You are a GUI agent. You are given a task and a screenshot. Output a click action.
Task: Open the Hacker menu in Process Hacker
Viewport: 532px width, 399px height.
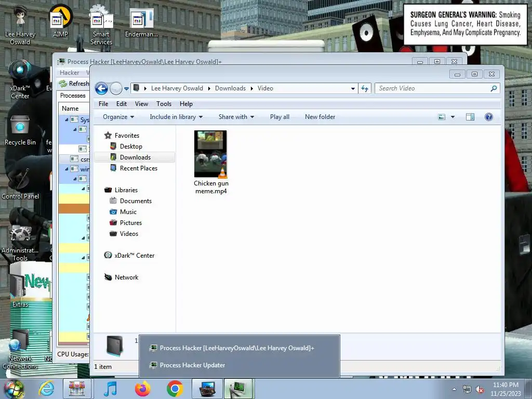69,73
